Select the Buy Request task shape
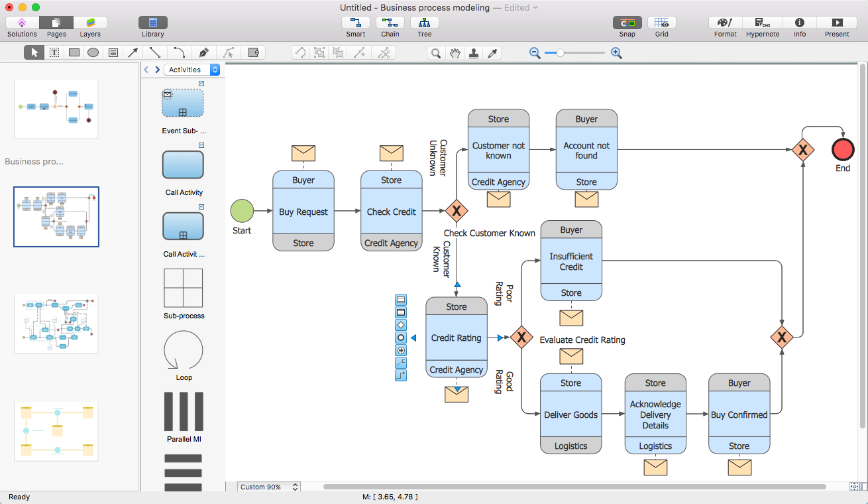Screen dimensions: 868x504 tap(303, 212)
